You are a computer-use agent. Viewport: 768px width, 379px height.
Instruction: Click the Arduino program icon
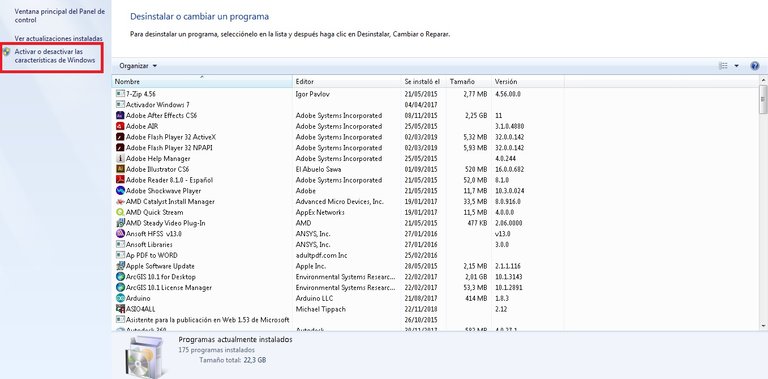120,298
